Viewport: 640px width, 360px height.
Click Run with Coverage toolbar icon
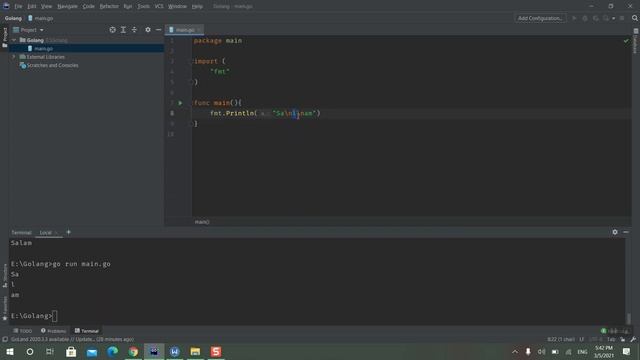click(596, 18)
